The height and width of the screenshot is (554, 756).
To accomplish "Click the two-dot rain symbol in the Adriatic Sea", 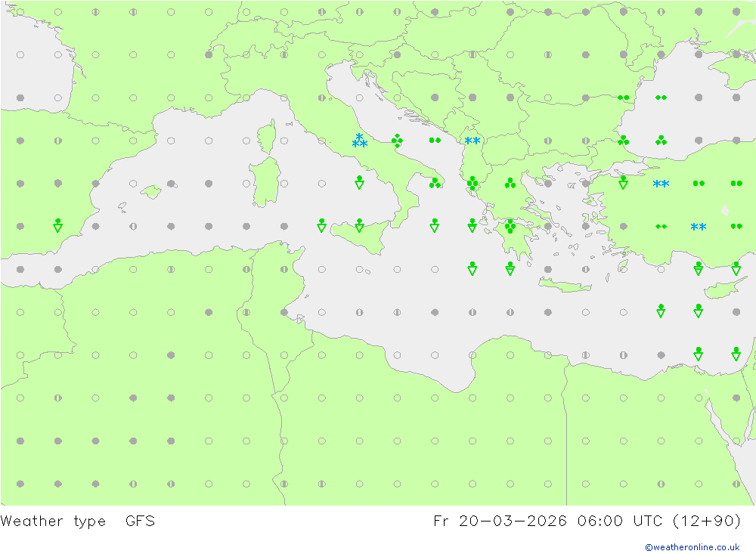I will 435,141.
